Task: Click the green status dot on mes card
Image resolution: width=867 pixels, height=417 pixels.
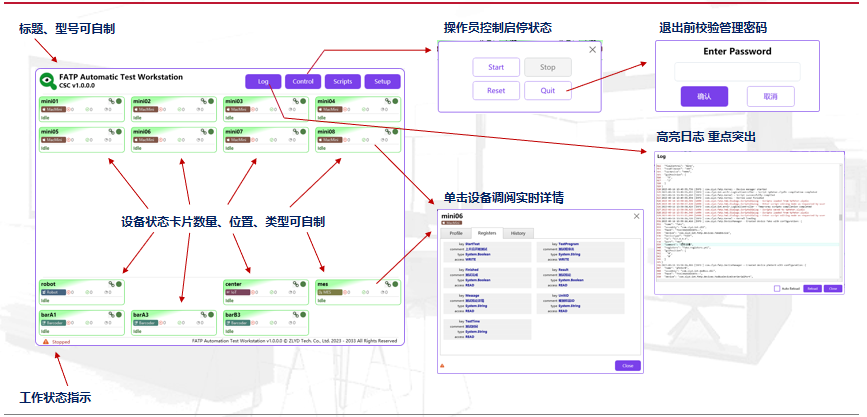Action: 395,284
